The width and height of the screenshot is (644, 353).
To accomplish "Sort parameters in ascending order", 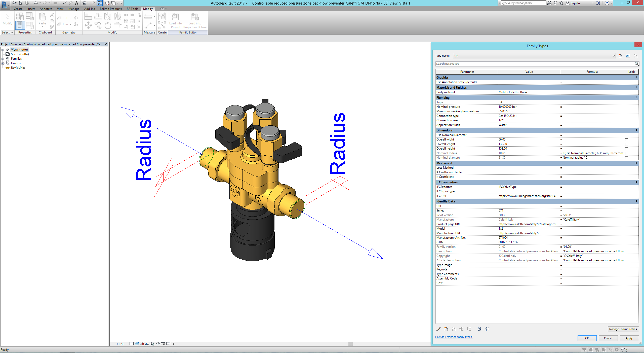I will pyautogui.click(x=479, y=329).
